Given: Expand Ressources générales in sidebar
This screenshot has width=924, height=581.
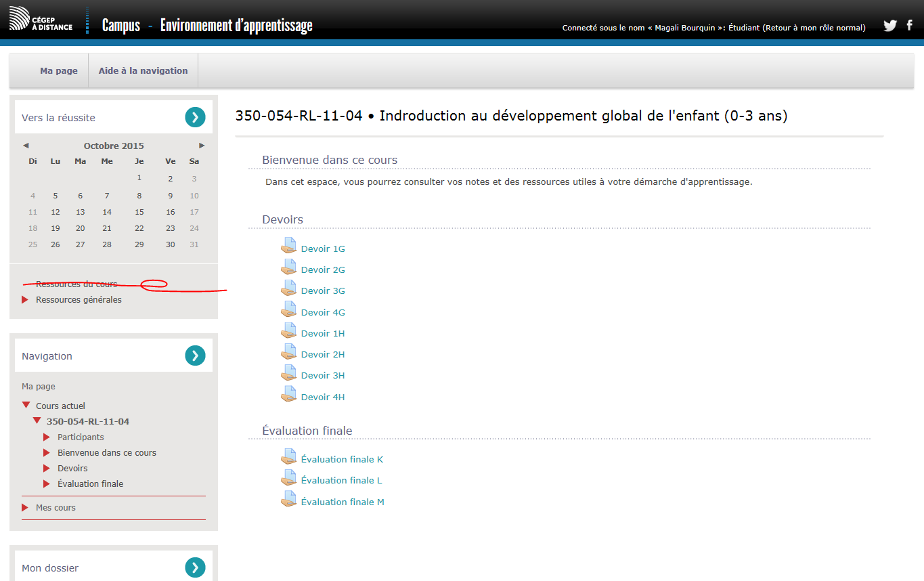Looking at the screenshot, I should coord(25,300).
